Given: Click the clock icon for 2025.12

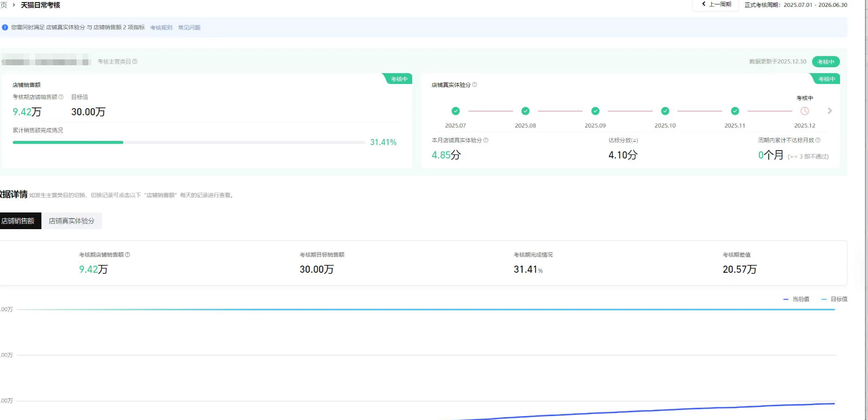Looking at the screenshot, I should [805, 111].
